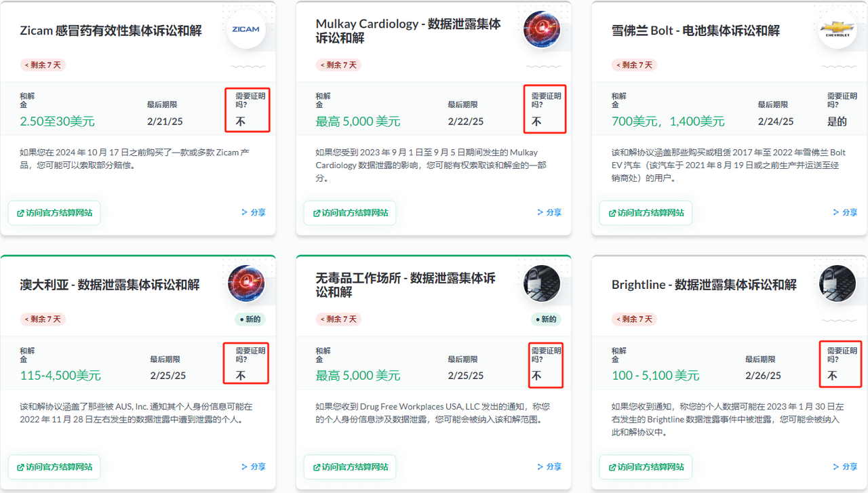The image size is (868, 493).
Task: Share the 无毒品工作场所 settlement
Action: click(549, 467)
